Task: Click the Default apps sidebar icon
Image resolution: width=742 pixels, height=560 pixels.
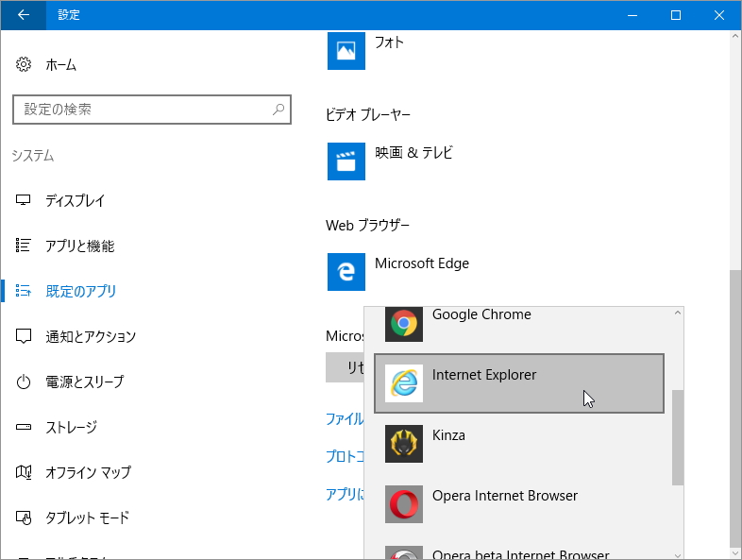Action: click(24, 291)
